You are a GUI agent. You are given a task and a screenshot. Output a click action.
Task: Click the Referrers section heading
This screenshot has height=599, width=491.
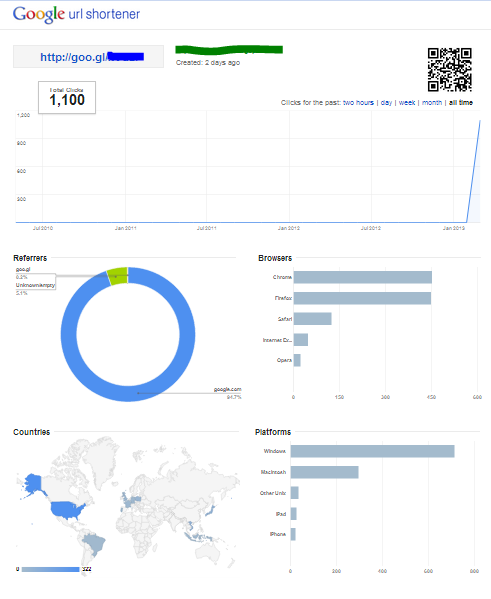tap(30, 258)
